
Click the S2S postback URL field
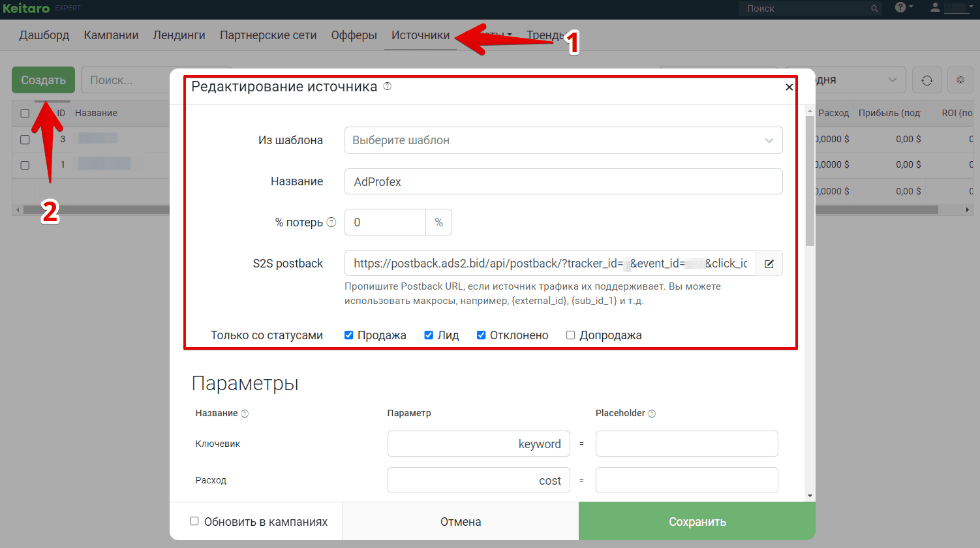pos(550,264)
